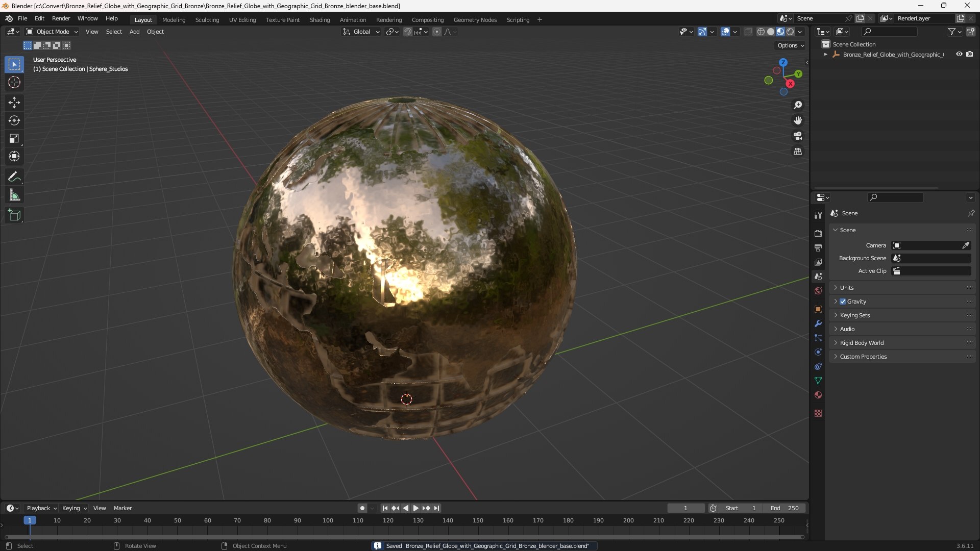The width and height of the screenshot is (980, 551).
Task: Choose the Move tool
Action: 14,103
